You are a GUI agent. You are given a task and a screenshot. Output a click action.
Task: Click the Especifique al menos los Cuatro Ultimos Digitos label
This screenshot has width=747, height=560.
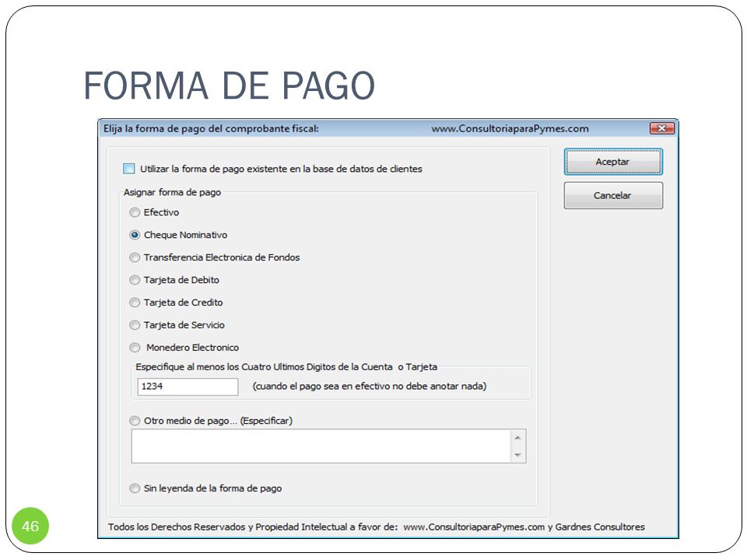click(x=286, y=367)
